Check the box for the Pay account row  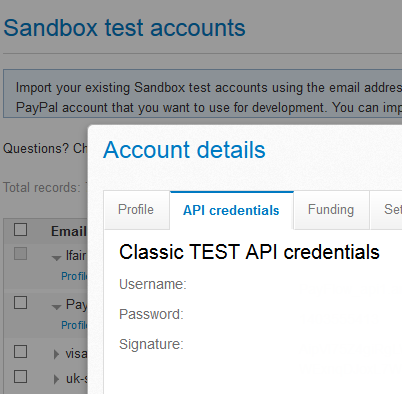[x=20, y=303]
